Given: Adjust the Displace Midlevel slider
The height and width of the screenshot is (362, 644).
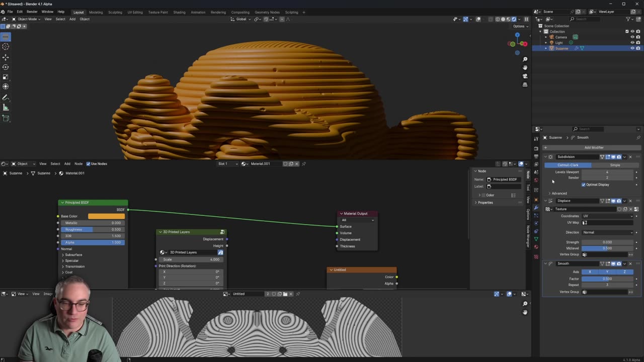Looking at the screenshot, I should pos(607,248).
